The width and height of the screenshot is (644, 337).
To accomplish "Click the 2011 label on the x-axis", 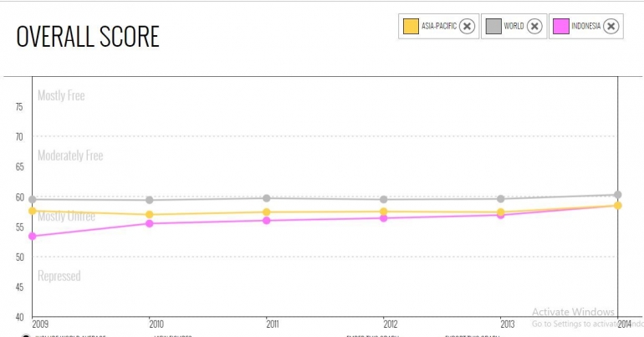I will tap(273, 323).
